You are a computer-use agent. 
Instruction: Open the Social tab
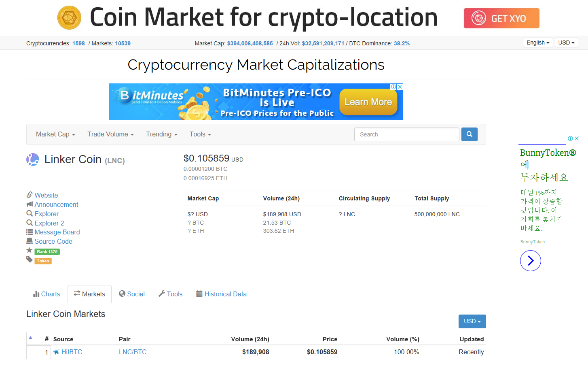point(132,294)
